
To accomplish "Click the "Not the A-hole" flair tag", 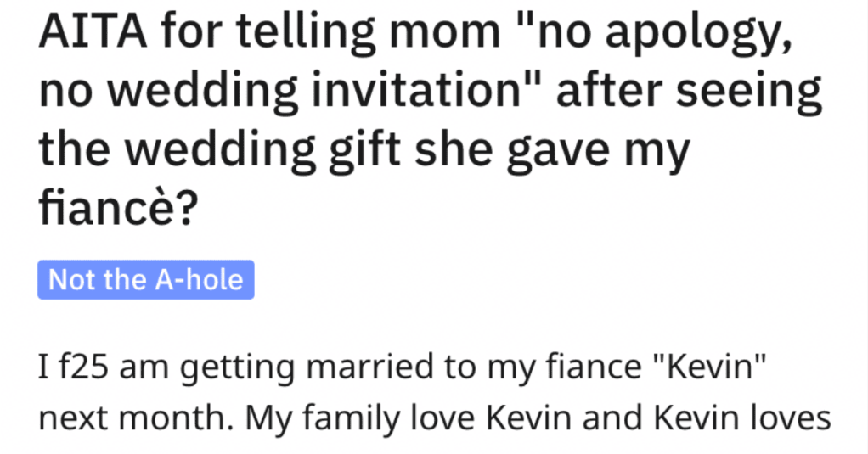I will click(145, 280).
